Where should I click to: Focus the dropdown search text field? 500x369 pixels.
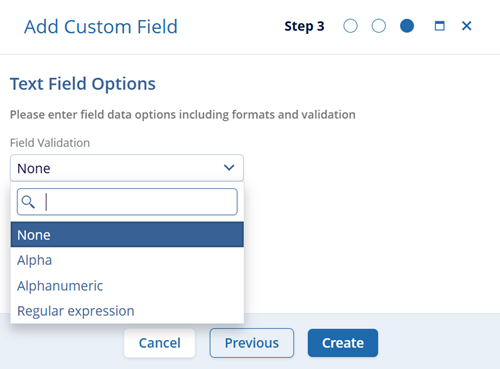127,202
